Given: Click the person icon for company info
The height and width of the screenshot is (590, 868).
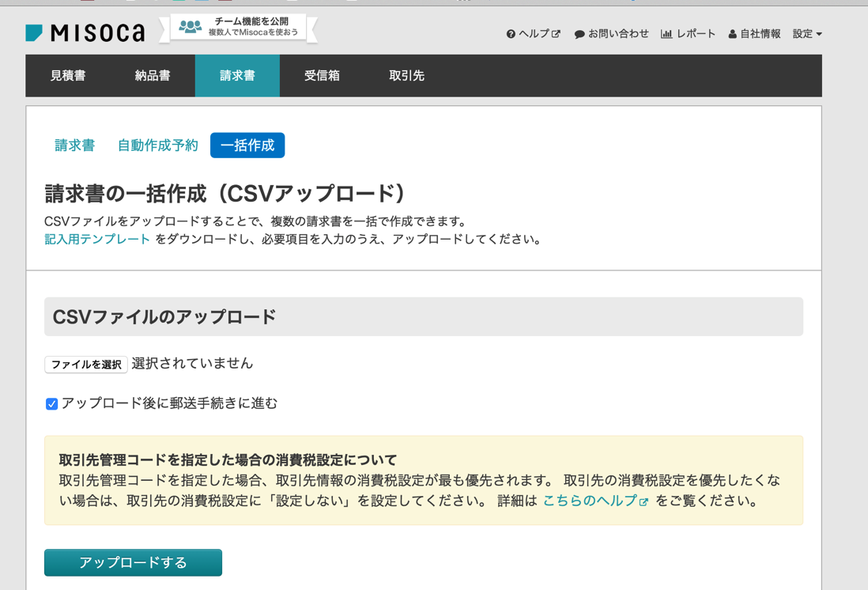Looking at the screenshot, I should coord(732,34).
